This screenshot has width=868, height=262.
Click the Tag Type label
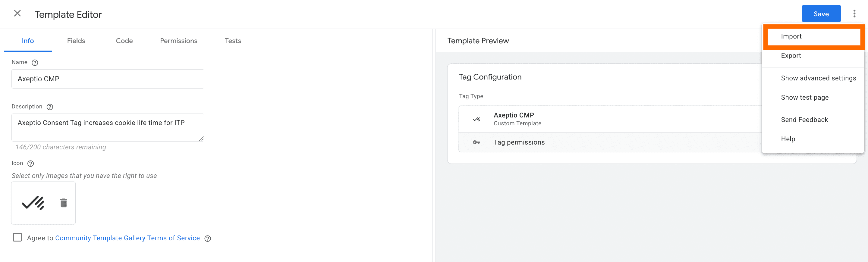click(471, 96)
